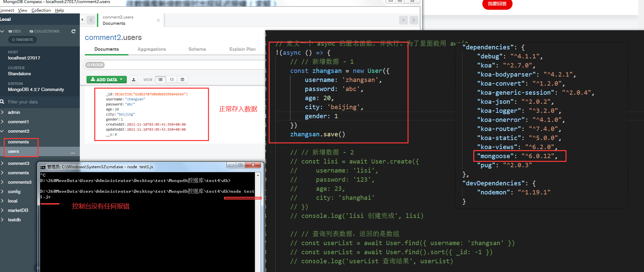Viewport: 644px width, 272px height.
Task: Click the export collection icon
Action: tap(134, 80)
